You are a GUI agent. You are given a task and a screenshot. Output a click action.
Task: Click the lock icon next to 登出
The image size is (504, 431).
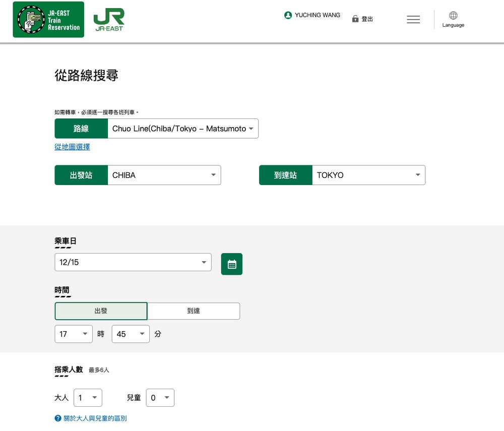(356, 19)
